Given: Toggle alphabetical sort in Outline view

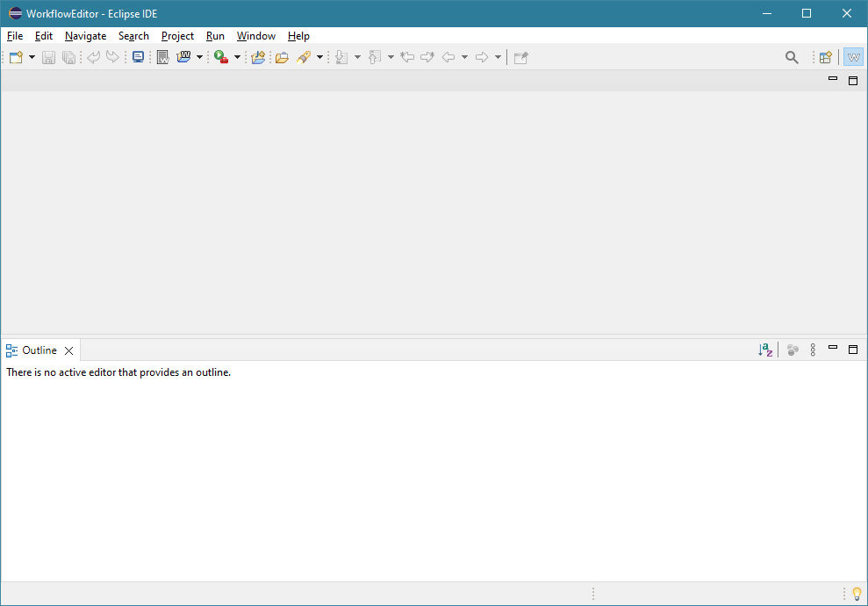Looking at the screenshot, I should coord(765,350).
